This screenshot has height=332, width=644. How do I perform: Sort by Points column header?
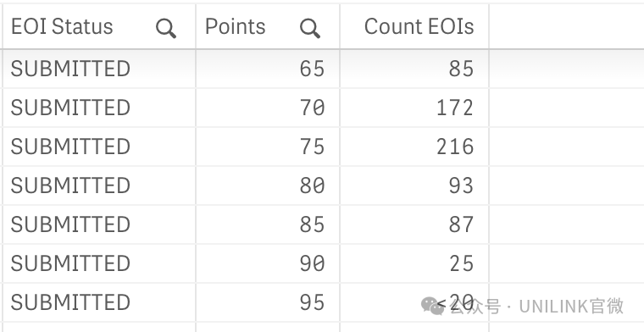click(235, 26)
